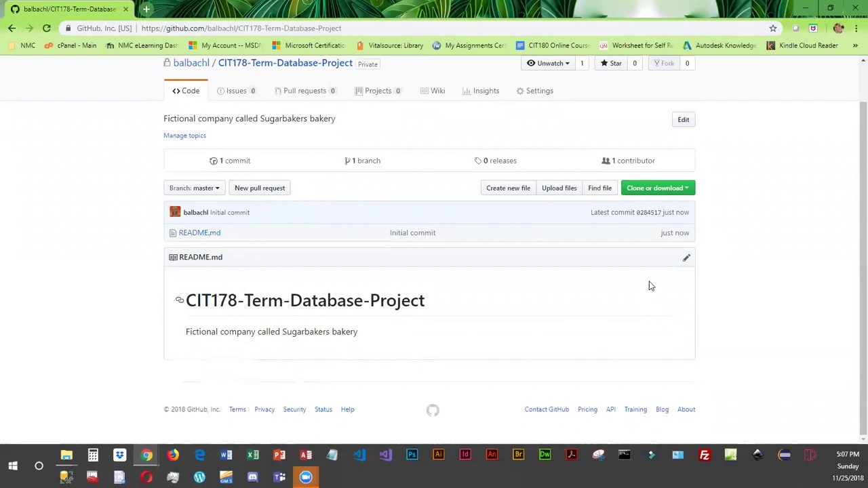View the 1 branch list

pyautogui.click(x=362, y=161)
